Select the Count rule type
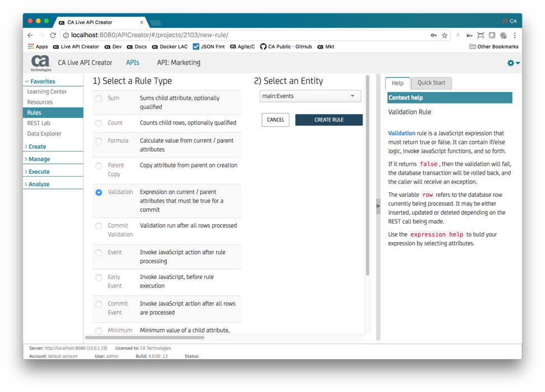 pos(98,123)
